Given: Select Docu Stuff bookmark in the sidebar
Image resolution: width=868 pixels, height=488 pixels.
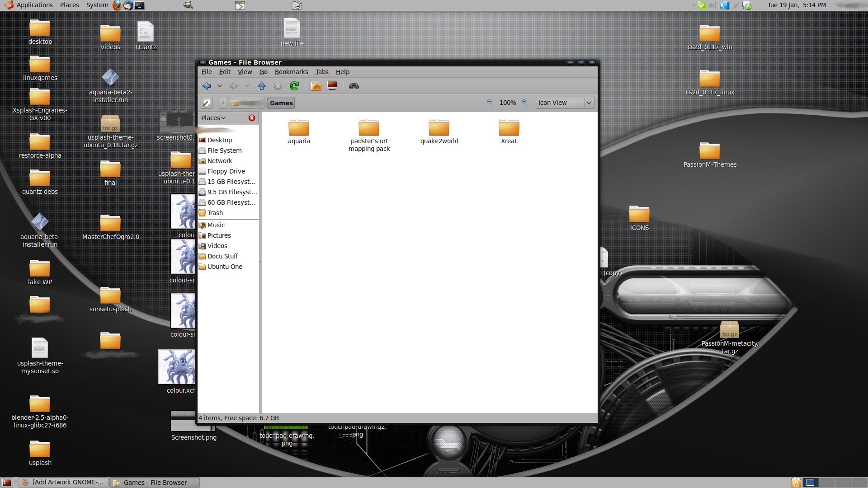Looking at the screenshot, I should click(x=228, y=256).
